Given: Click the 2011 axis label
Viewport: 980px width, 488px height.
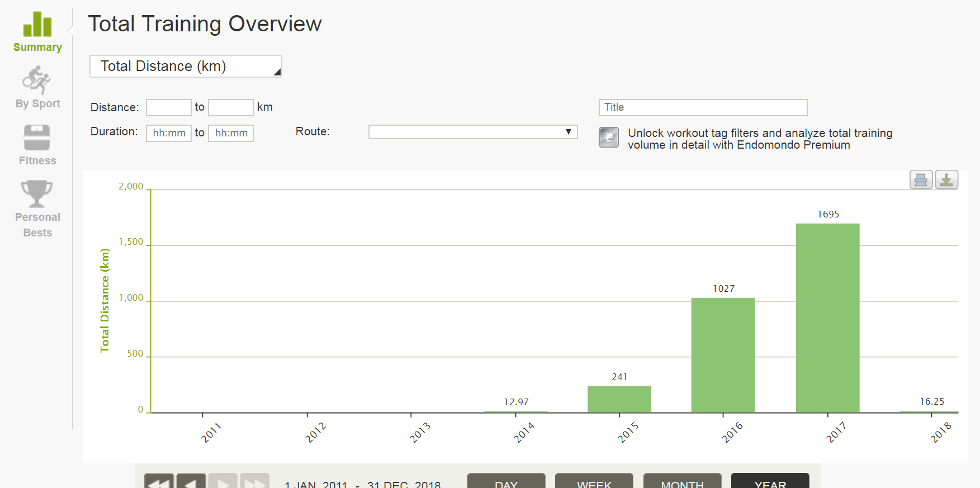Looking at the screenshot, I should click(x=211, y=433).
